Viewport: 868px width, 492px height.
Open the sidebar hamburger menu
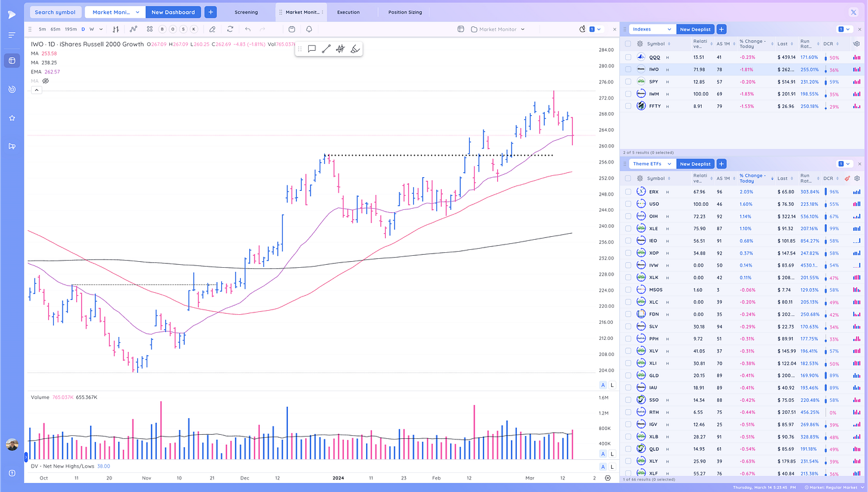12,35
